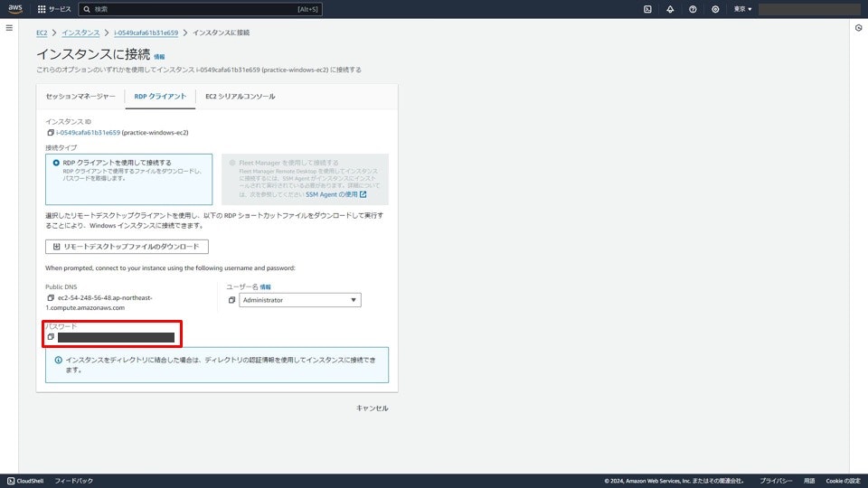868x488 pixels.
Task: Click リモートデスクトップファイルのダウンロード button
Action: coord(127,246)
